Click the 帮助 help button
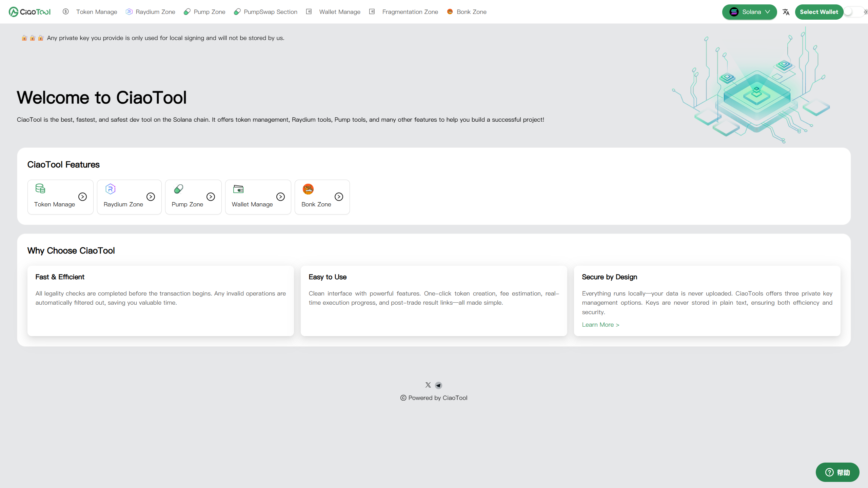868x488 pixels. pyautogui.click(x=837, y=472)
